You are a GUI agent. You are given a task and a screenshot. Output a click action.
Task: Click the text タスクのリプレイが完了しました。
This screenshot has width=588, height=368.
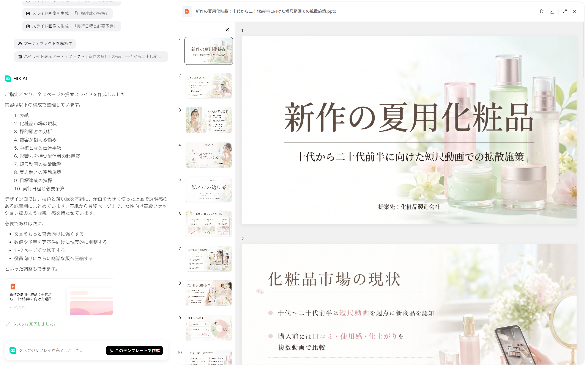click(x=51, y=350)
